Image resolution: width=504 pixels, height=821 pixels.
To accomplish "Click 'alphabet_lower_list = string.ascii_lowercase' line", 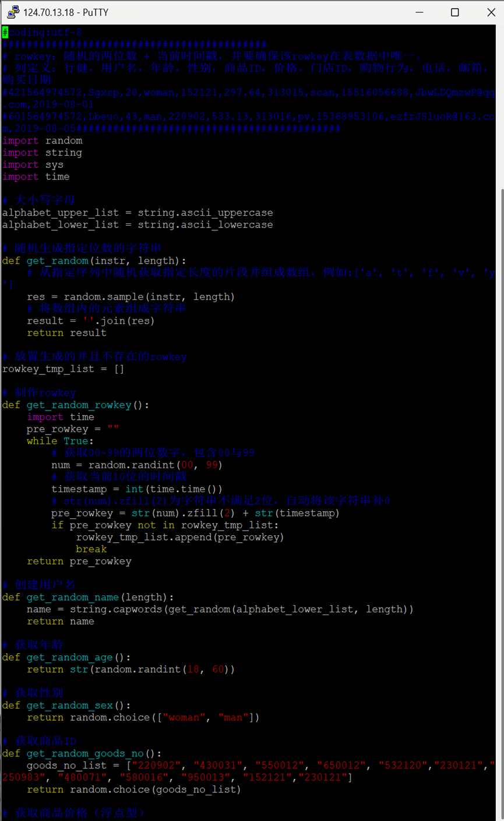I will [138, 225].
